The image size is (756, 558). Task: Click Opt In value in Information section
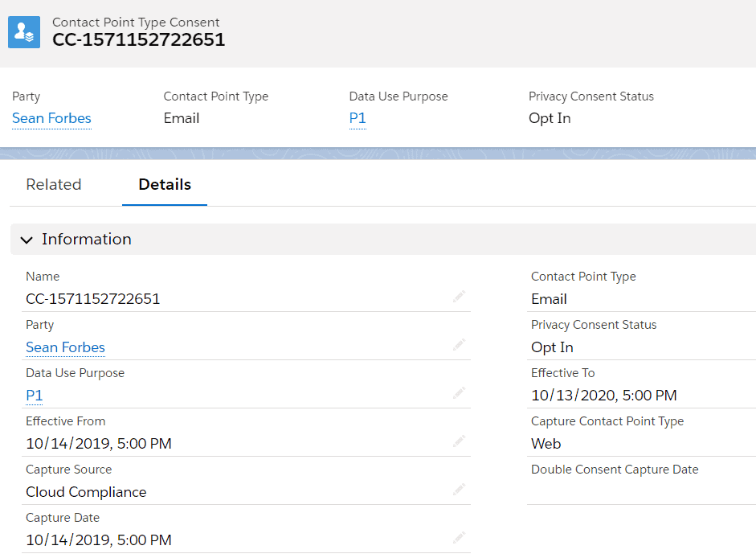552,347
